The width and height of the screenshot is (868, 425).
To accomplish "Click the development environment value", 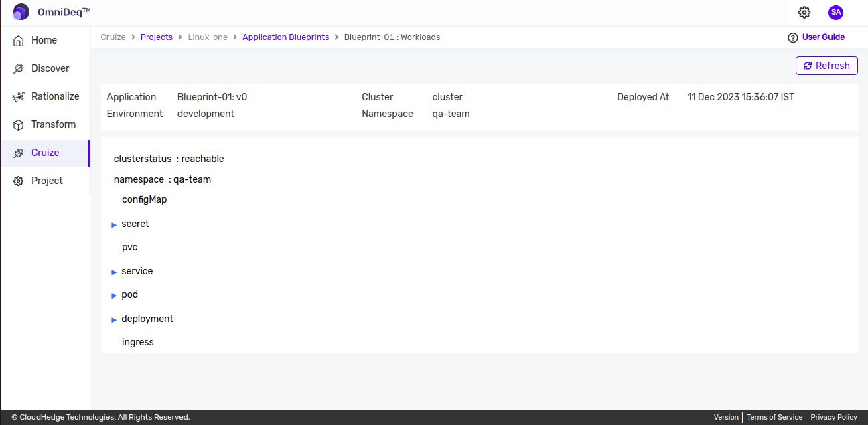I will pyautogui.click(x=206, y=114).
